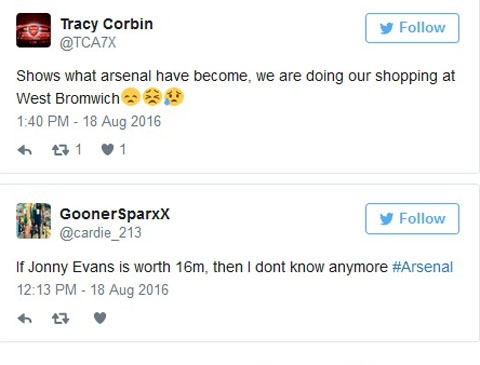Viewport: 480px width, 365px height.
Task: Like Tracy Corbin's tweet with heart icon
Action: point(107,150)
